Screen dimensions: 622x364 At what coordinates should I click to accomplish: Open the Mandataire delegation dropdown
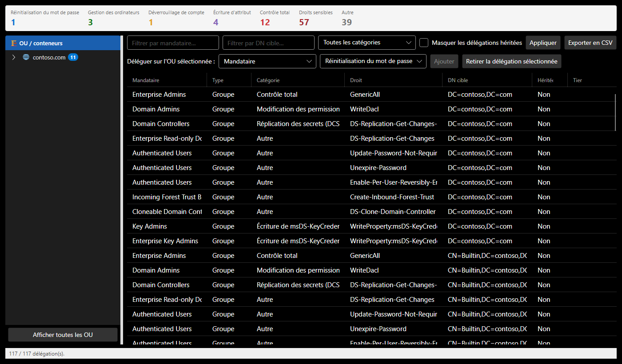(267, 61)
